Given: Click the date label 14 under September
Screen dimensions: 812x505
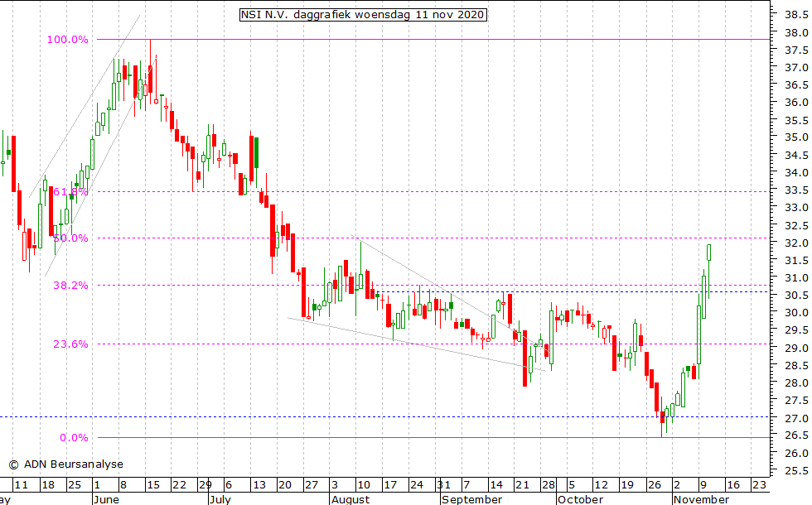Looking at the screenshot, I should click(x=496, y=485).
